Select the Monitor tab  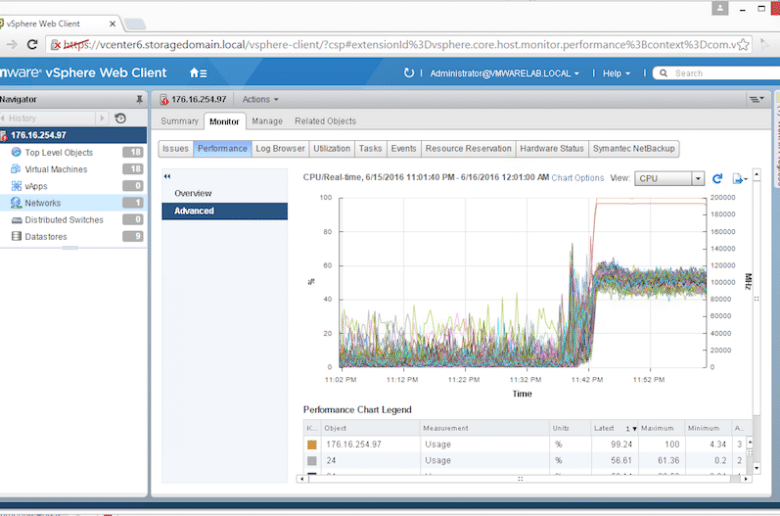coord(224,121)
